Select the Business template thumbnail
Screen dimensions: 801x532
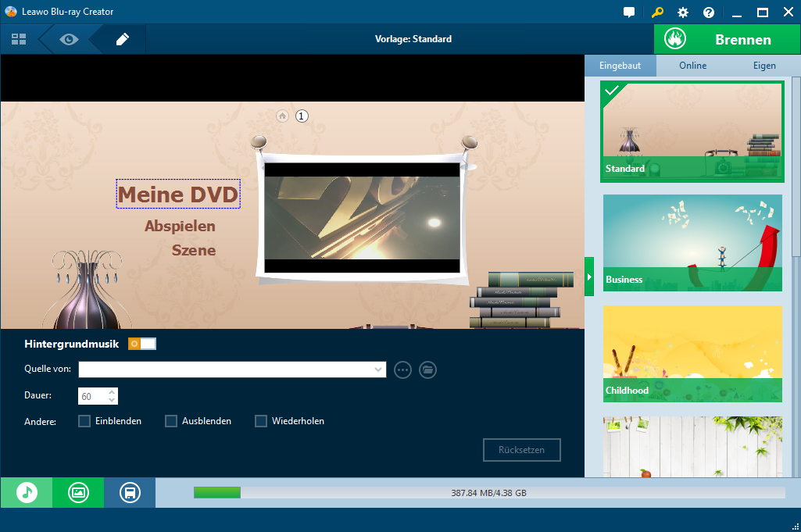pos(692,243)
